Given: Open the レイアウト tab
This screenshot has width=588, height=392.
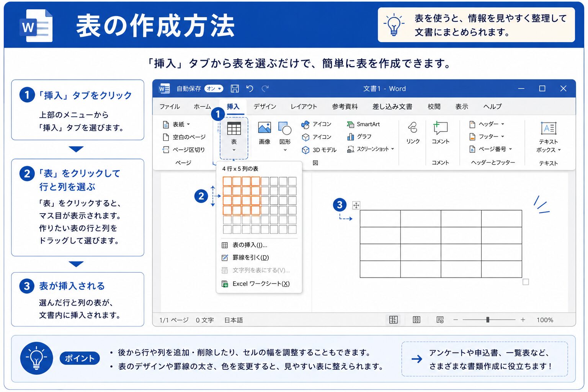Looking at the screenshot, I should [x=304, y=106].
